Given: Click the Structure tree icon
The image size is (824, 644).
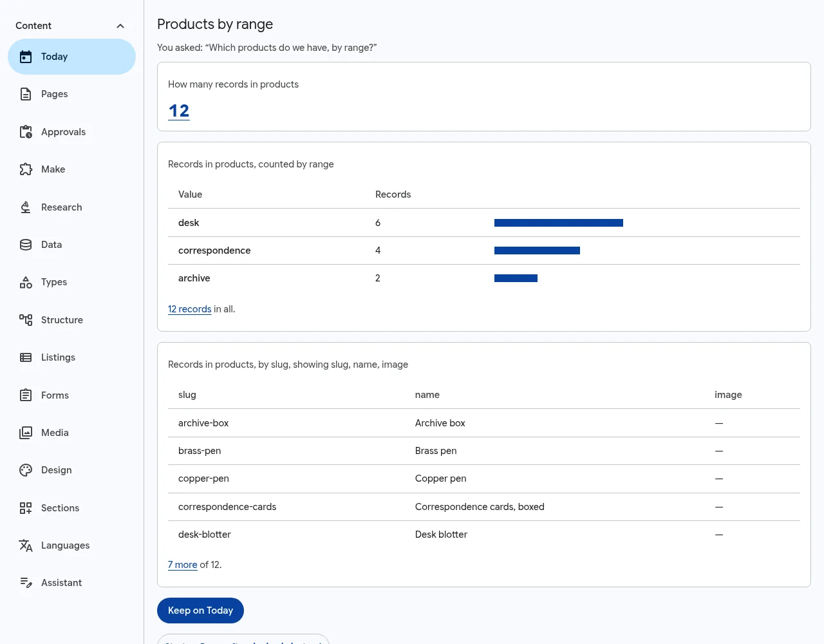Looking at the screenshot, I should pyautogui.click(x=26, y=320).
